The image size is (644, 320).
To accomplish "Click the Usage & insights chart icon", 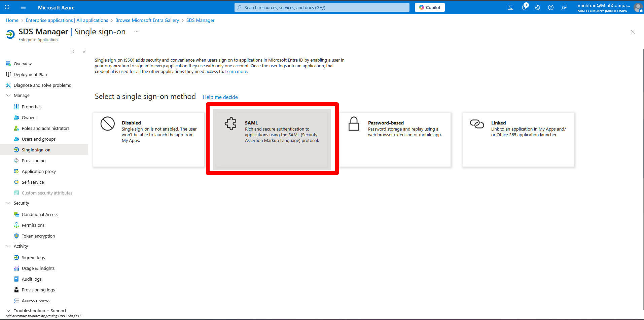I will [x=16, y=268].
